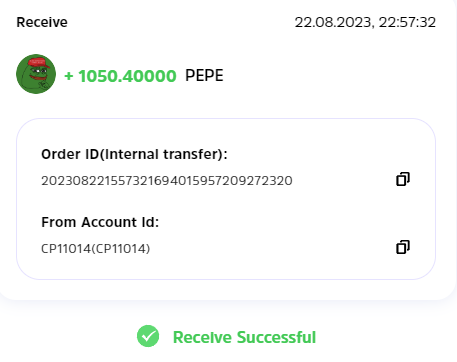
Task: Select the Order ID(Internal transfer) label
Action: [x=134, y=154]
